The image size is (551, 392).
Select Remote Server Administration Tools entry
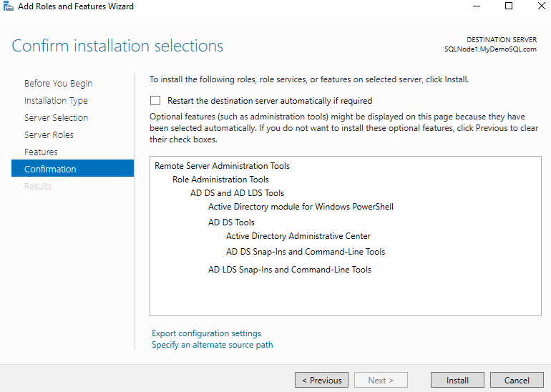[x=222, y=166]
